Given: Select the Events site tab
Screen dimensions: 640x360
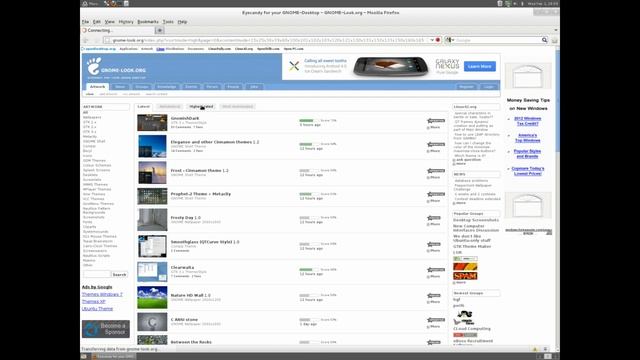Looking at the screenshot, I should pos(191,87).
